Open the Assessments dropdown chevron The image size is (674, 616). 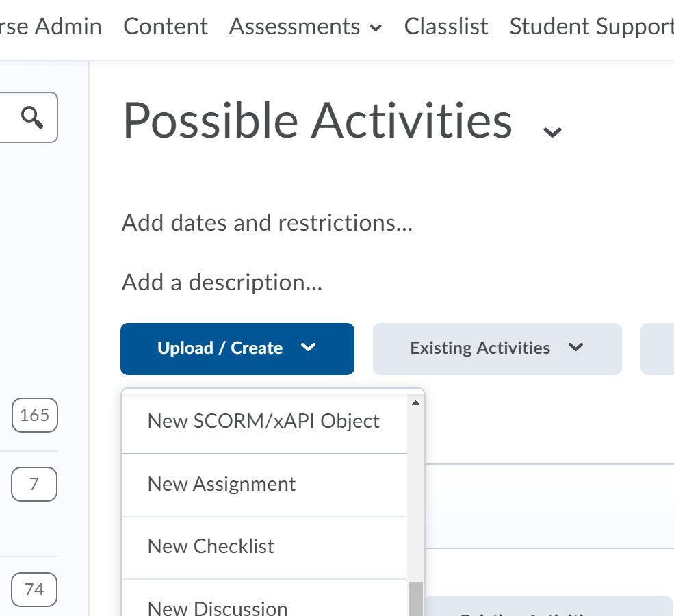[x=376, y=29]
